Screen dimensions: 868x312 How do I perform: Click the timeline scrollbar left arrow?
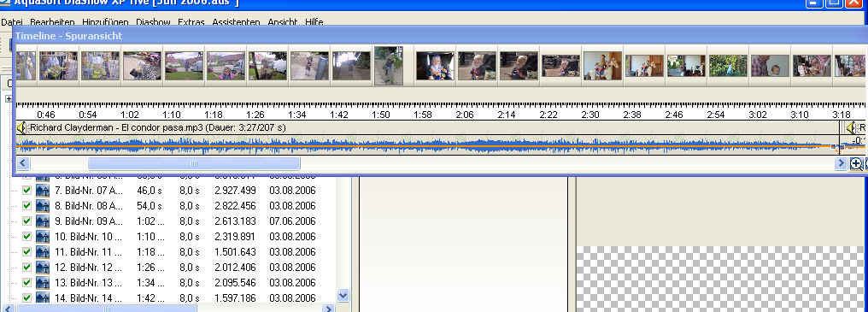pyautogui.click(x=23, y=163)
